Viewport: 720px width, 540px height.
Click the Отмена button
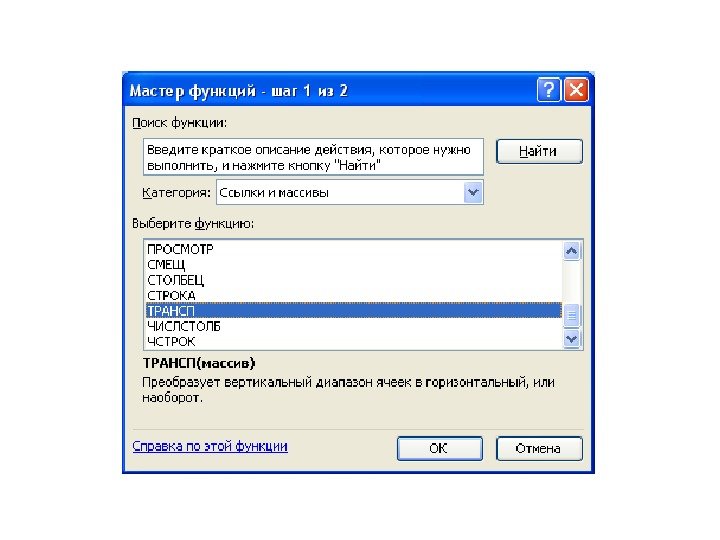[x=539, y=448]
